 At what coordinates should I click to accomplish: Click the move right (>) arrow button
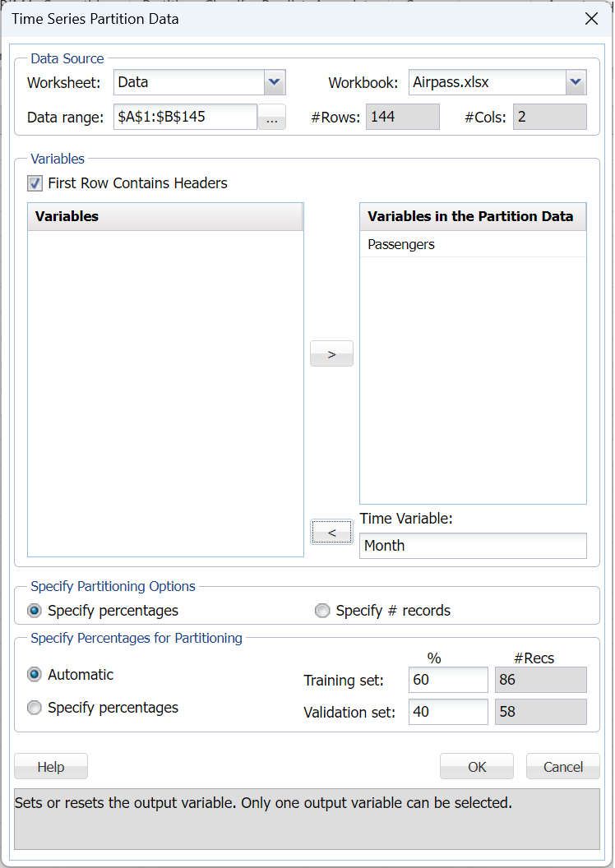coord(331,354)
